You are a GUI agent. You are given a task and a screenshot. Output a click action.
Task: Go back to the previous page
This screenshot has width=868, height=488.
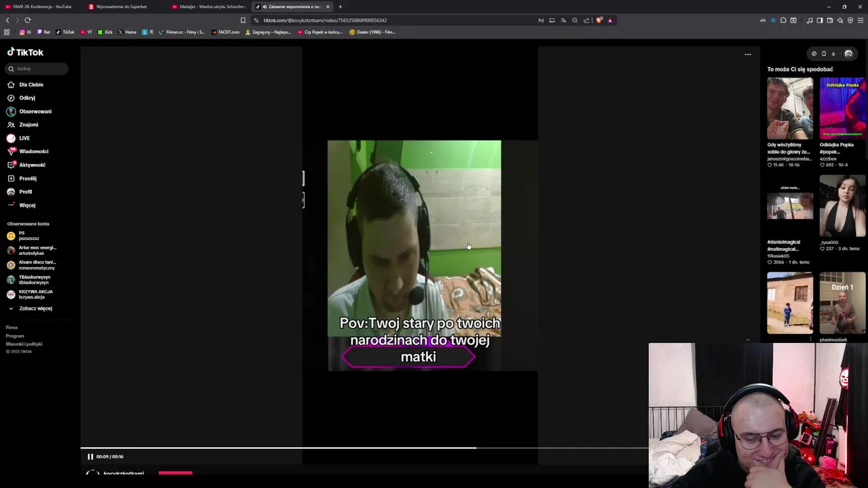pos(7,20)
